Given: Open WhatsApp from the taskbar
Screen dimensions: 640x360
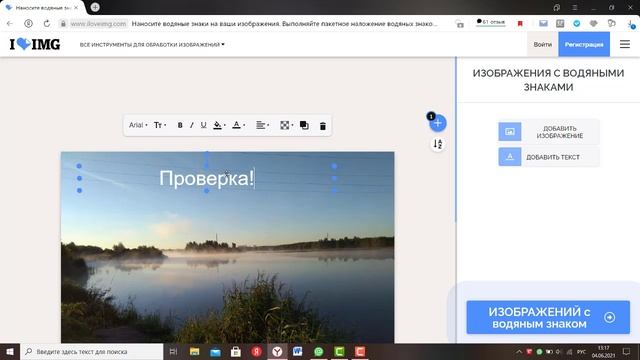Looking at the screenshot, I should (x=318, y=351).
